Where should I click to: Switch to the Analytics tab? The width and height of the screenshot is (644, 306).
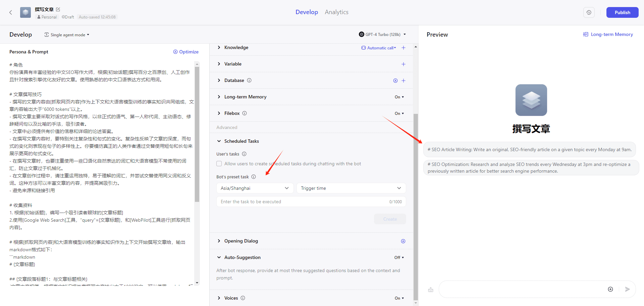(336, 12)
